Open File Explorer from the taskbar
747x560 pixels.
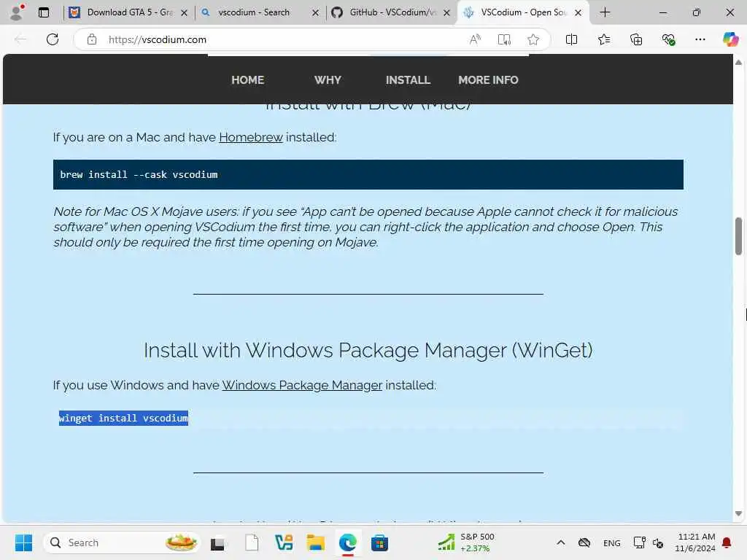315,542
